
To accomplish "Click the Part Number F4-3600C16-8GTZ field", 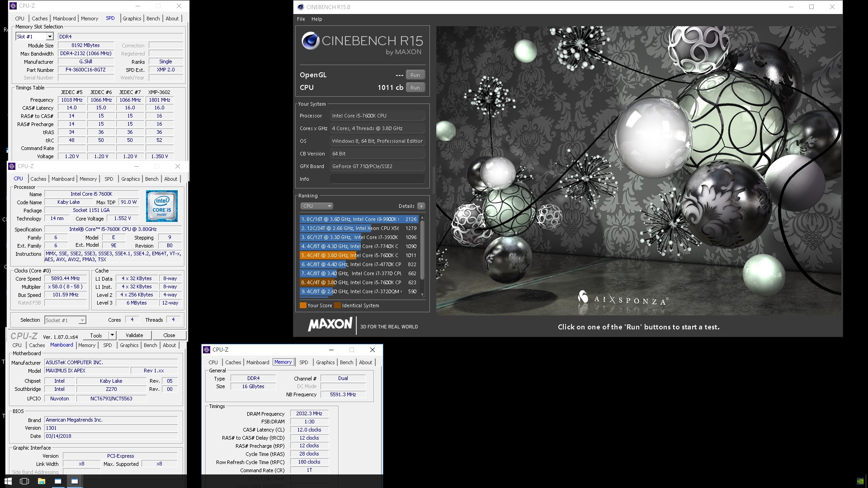I will click(85, 70).
